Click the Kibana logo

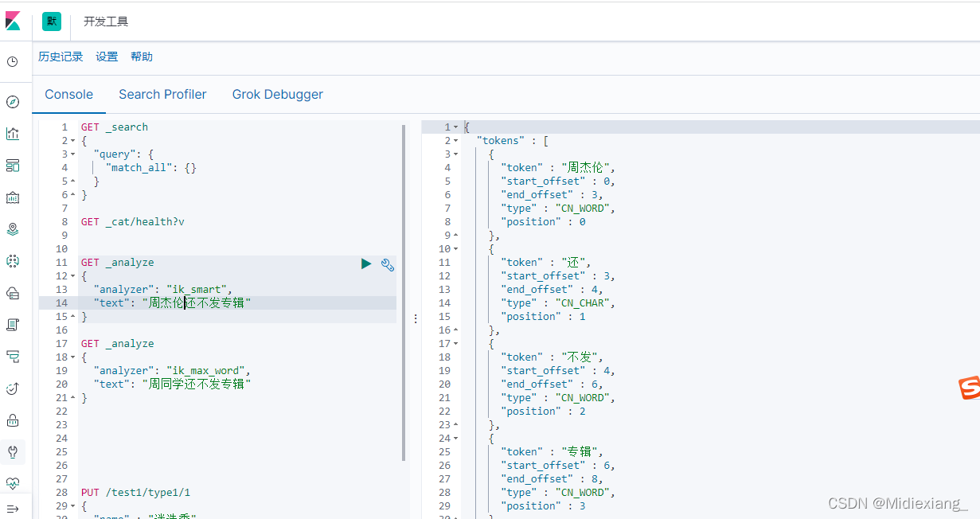point(13,21)
